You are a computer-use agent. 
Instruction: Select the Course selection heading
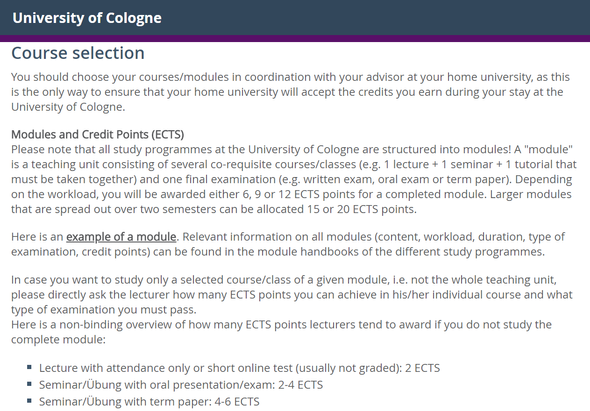(78, 53)
